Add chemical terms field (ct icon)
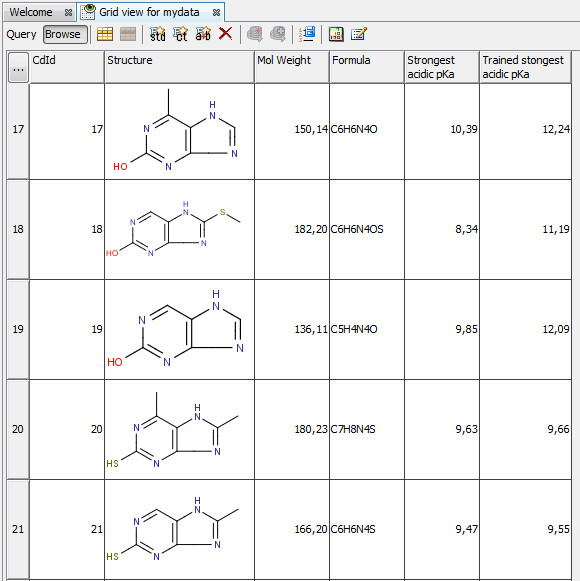Image resolution: width=580 pixels, height=581 pixels. (x=181, y=34)
